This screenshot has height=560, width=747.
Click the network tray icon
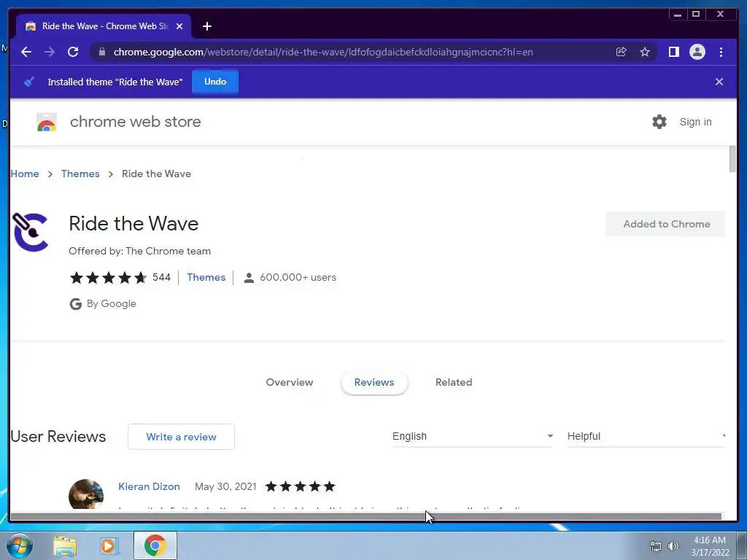(x=656, y=546)
